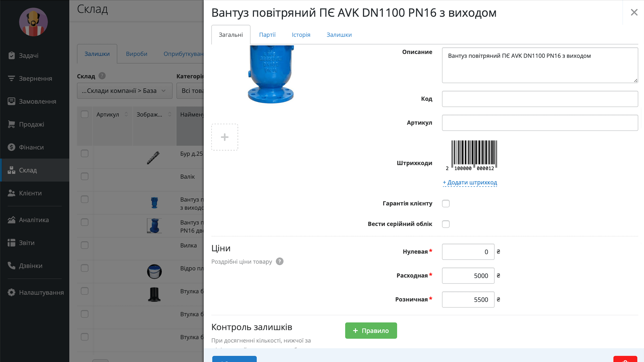Open the Залишки tab on Склад page
This screenshot has height=362, width=644.
click(x=97, y=54)
